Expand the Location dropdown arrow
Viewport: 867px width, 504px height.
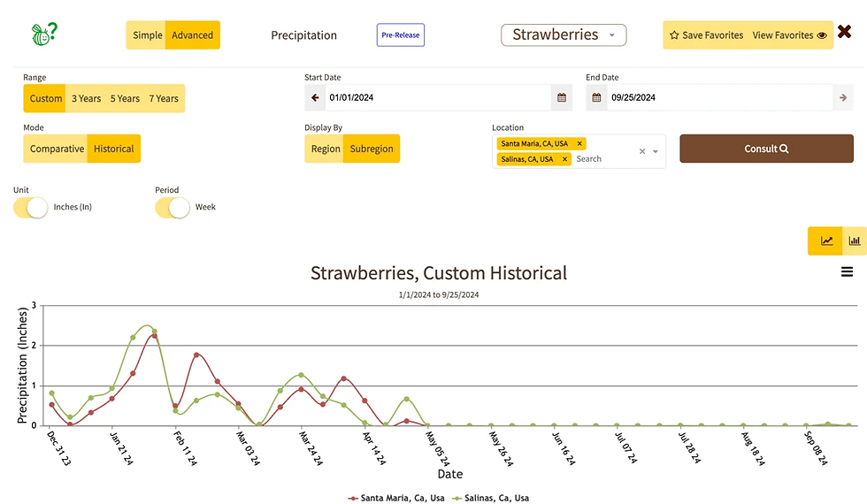pos(656,152)
